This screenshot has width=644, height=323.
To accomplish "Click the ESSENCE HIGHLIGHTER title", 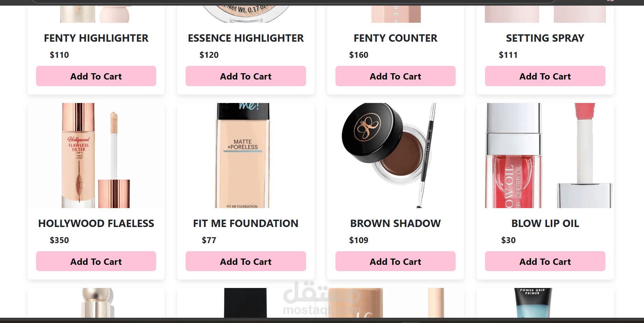I will coord(246,38).
